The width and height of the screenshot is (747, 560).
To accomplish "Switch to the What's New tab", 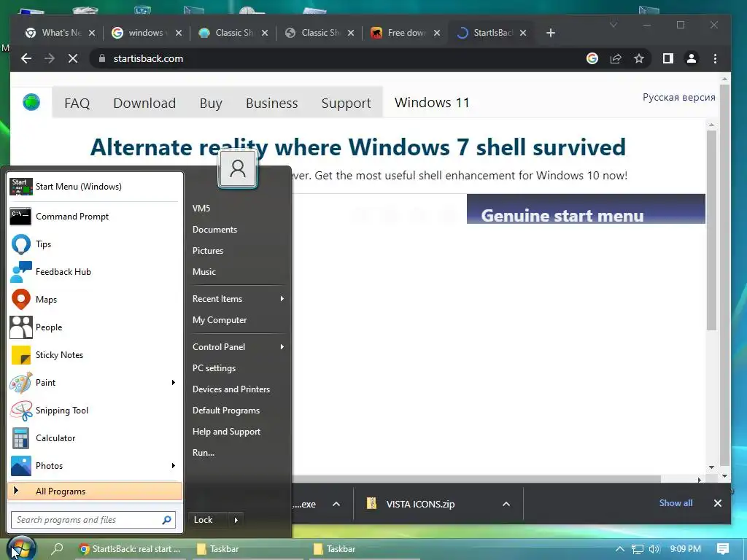I will click(60, 32).
